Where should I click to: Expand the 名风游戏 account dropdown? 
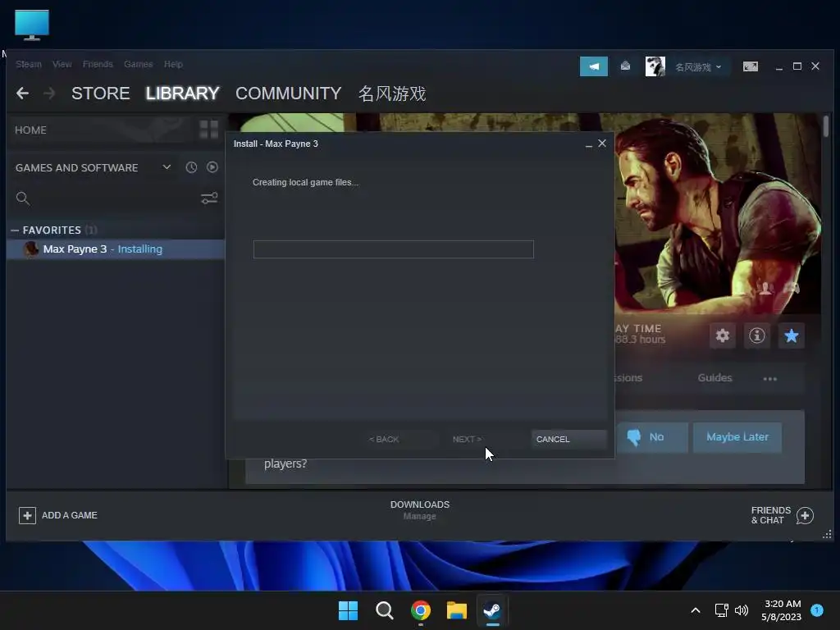pyautogui.click(x=698, y=67)
